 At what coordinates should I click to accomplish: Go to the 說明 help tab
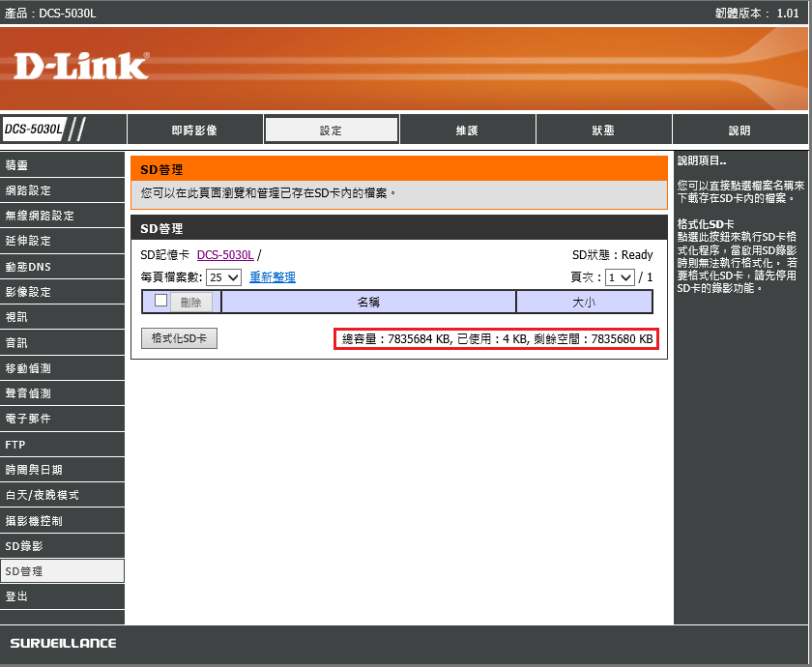pos(739,130)
